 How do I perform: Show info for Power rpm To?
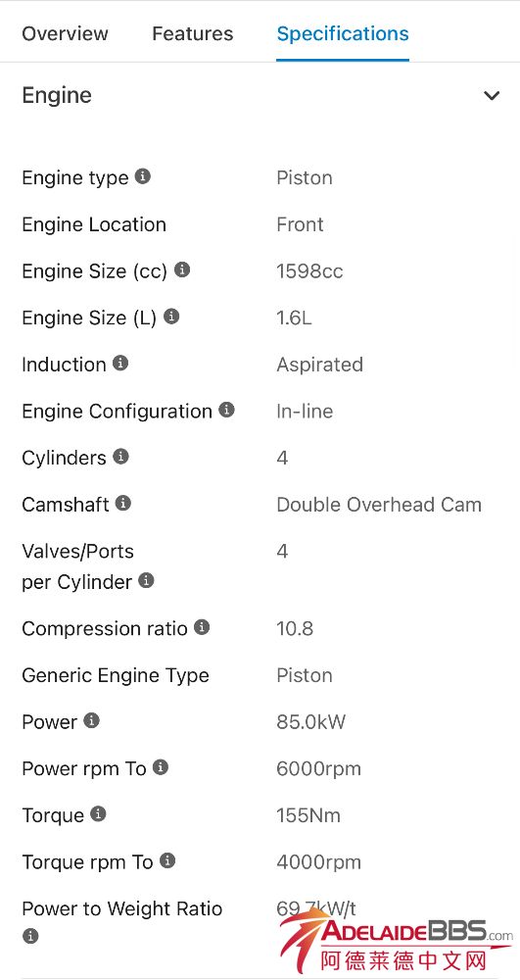coord(161,767)
